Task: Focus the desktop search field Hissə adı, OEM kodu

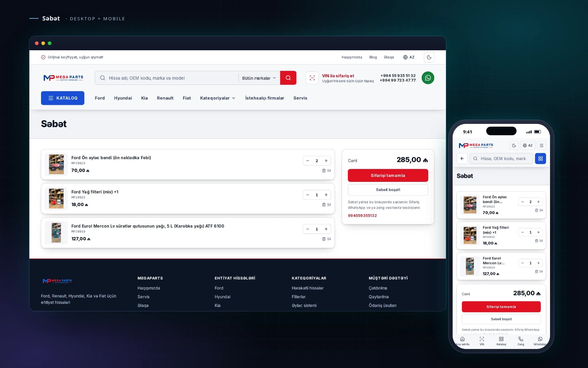Action: point(167,78)
